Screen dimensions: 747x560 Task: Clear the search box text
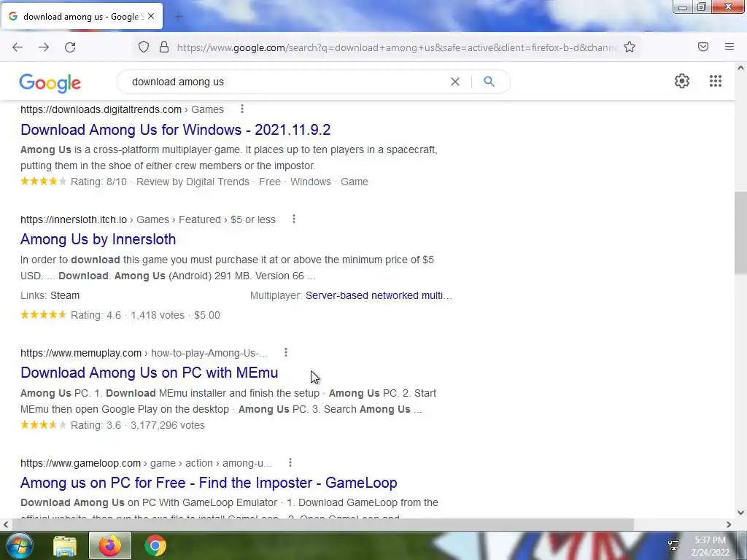(455, 82)
